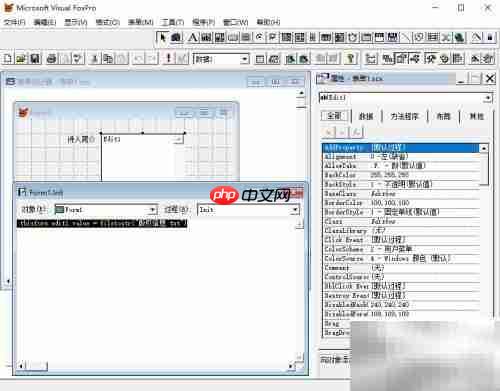The width and height of the screenshot is (500, 391).
Task: Click the Open file toolbar icon
Action: [x=21, y=59]
